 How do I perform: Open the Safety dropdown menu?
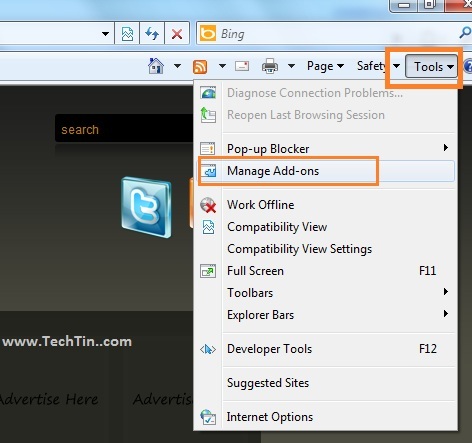379,66
